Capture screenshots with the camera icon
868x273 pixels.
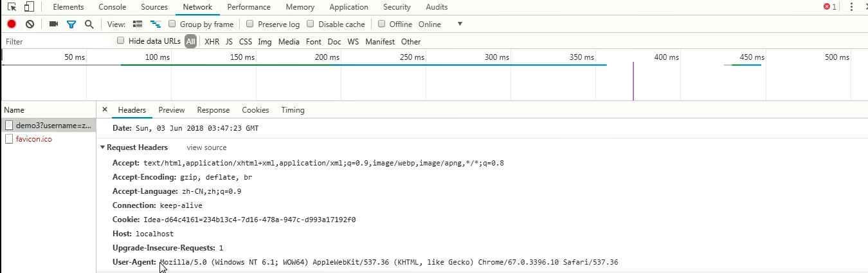point(53,24)
